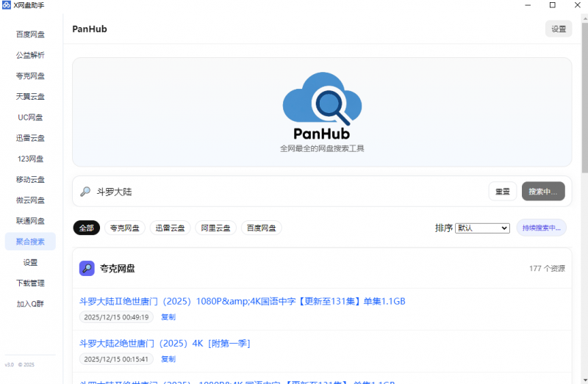Open result 斗罗大陆Ⅱ绝世唐门 更新至131集 单集1.1GB
The width and height of the screenshot is (588, 384).
(x=243, y=301)
